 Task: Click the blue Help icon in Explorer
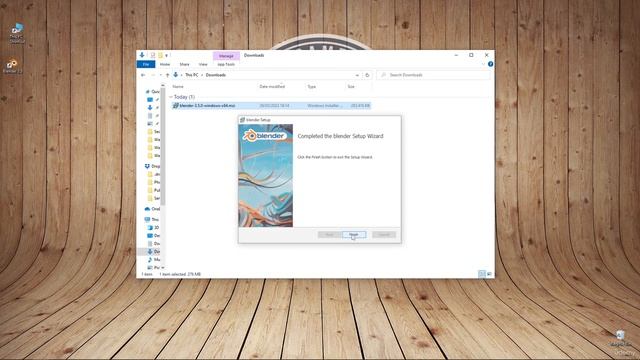[x=490, y=64]
